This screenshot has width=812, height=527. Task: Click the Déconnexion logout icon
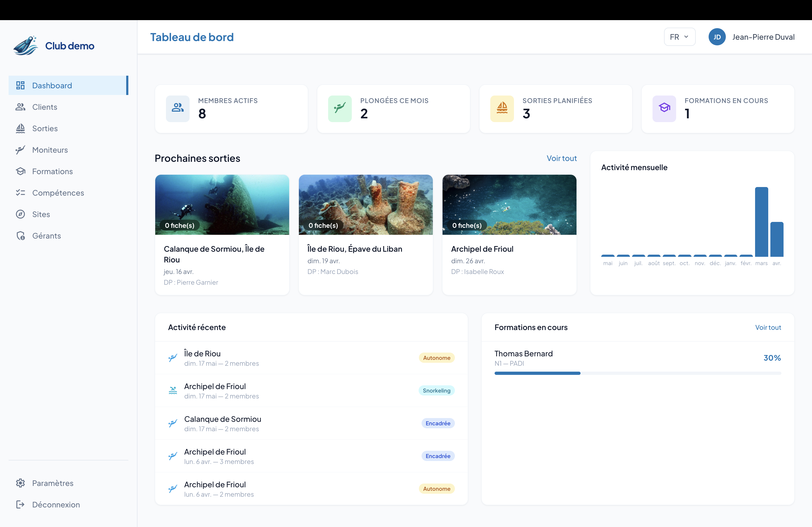(x=20, y=504)
